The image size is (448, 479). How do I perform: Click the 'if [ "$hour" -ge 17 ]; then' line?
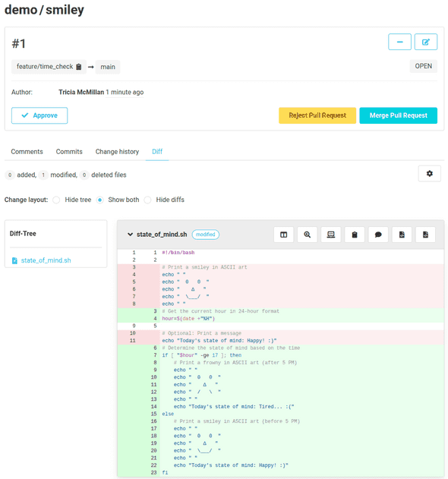point(280,355)
